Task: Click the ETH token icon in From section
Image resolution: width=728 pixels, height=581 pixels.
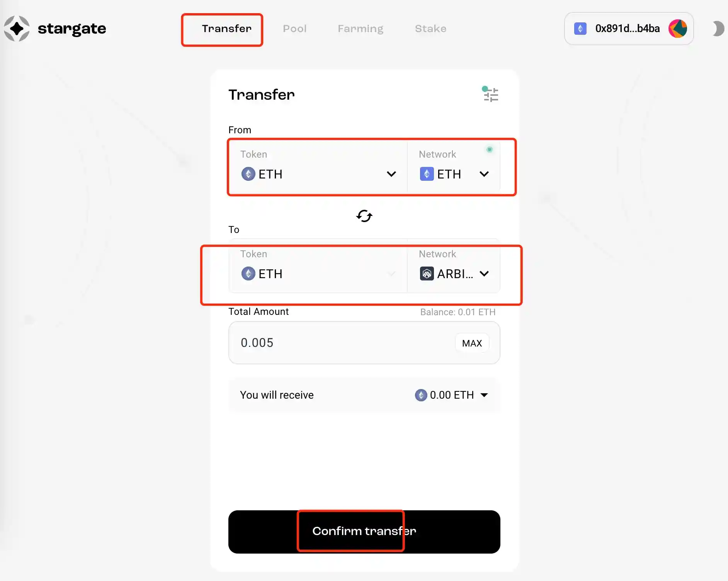Action: pos(248,174)
